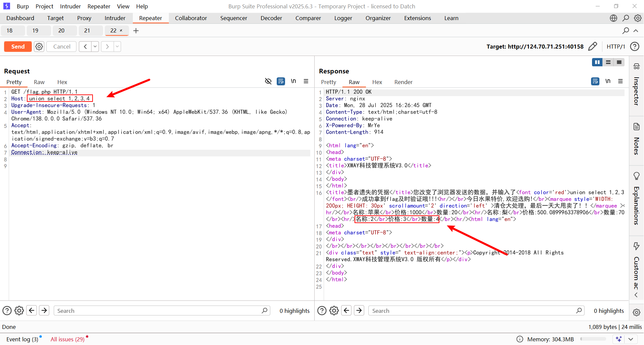The width and height of the screenshot is (644, 345).
Task: Switch to the Decoder tab
Action: 271,18
